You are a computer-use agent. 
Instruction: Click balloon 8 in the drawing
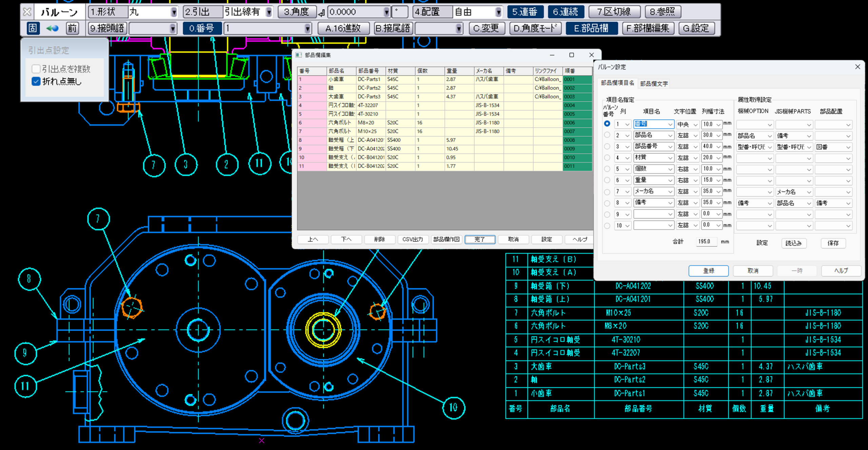pos(29,279)
